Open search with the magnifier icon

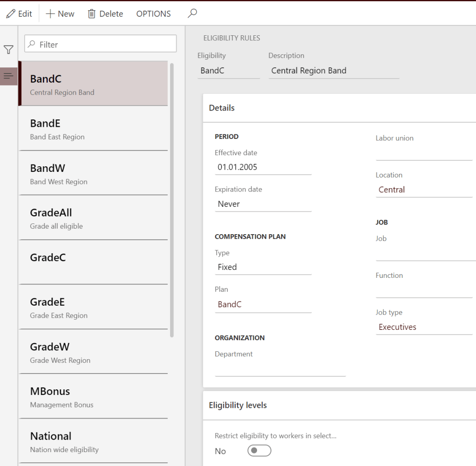pos(192,13)
